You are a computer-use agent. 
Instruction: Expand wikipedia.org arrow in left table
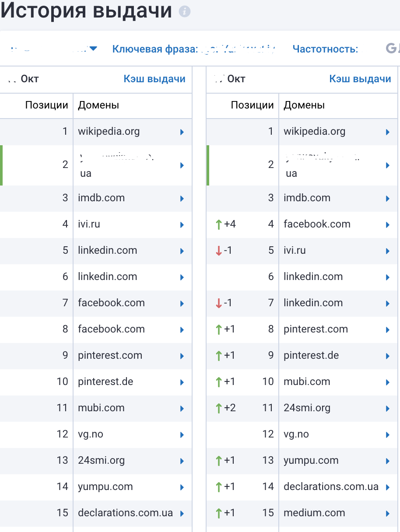click(x=182, y=132)
